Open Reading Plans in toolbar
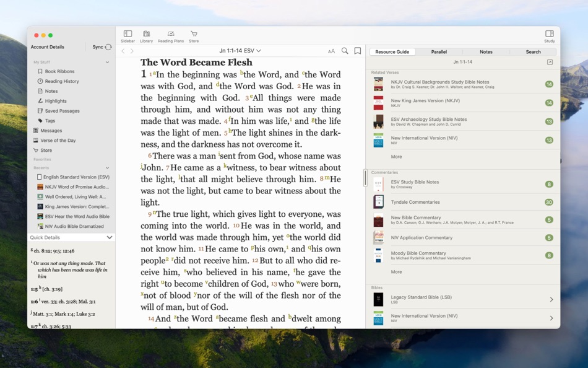 (171, 37)
